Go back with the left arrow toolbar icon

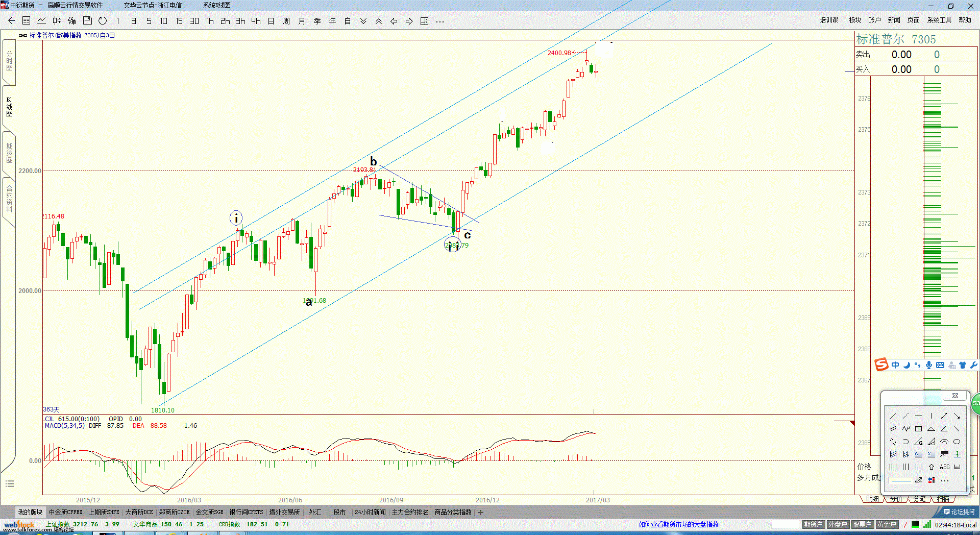point(11,21)
